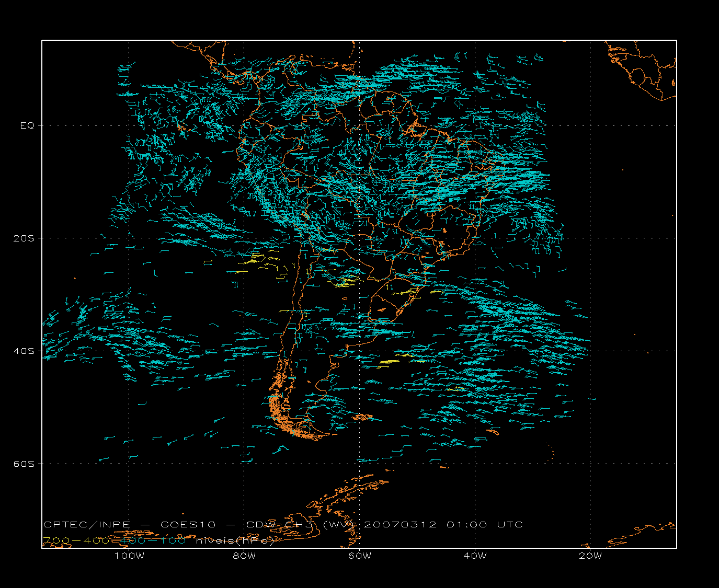Click the 80W longitude label
Image resolution: width=719 pixels, height=588 pixels.
244,556
